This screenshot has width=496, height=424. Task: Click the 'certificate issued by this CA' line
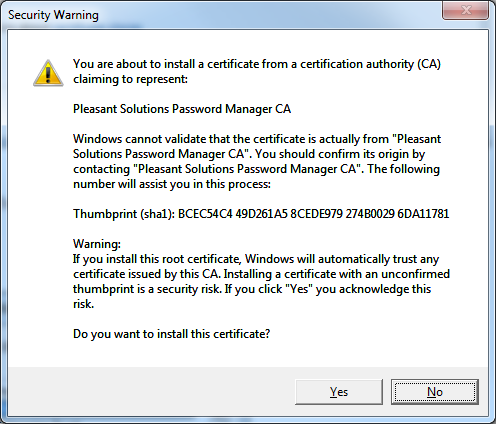(261, 274)
